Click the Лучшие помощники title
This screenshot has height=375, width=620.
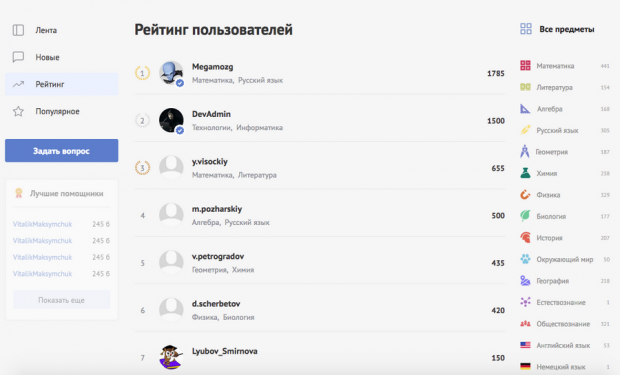[x=66, y=193]
